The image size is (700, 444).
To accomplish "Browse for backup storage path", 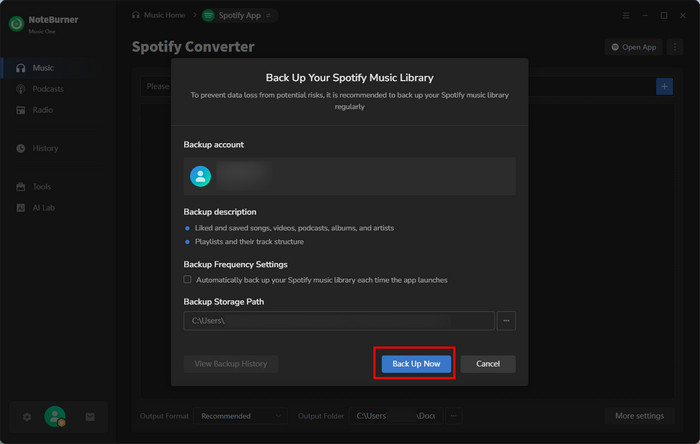I will point(506,320).
